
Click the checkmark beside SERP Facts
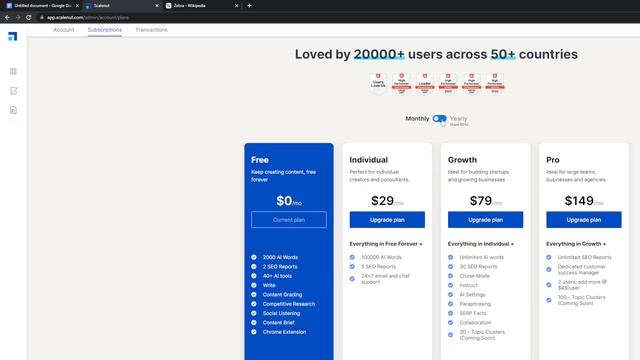[x=451, y=313]
